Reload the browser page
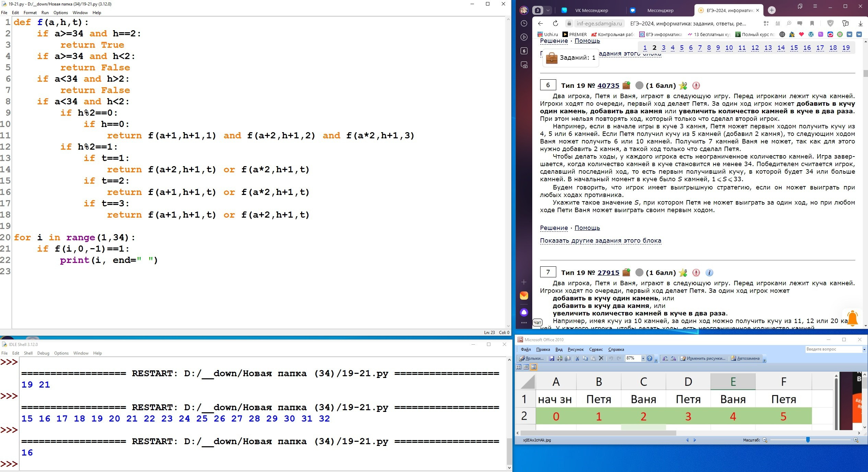Viewport: 868px width, 472px height. click(556, 23)
